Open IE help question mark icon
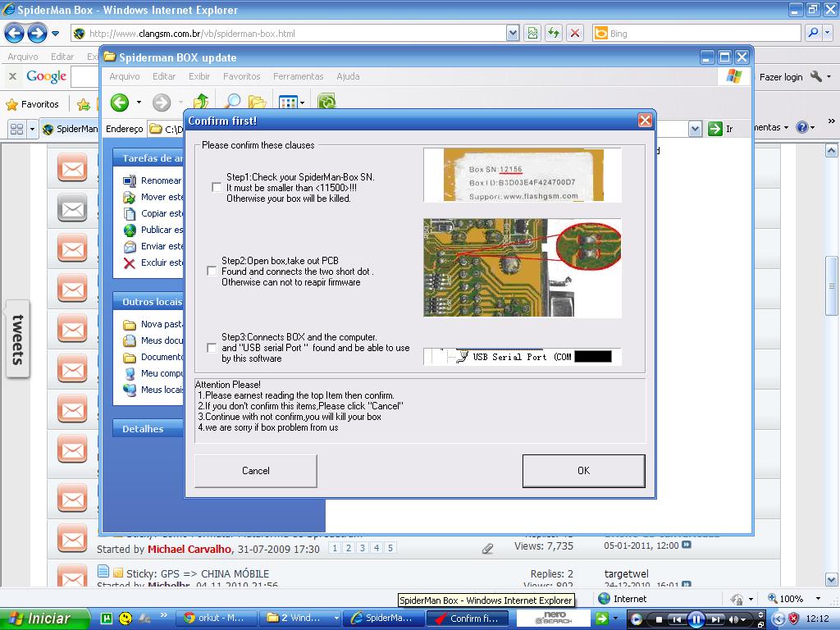The height and width of the screenshot is (630, 840). point(802,127)
